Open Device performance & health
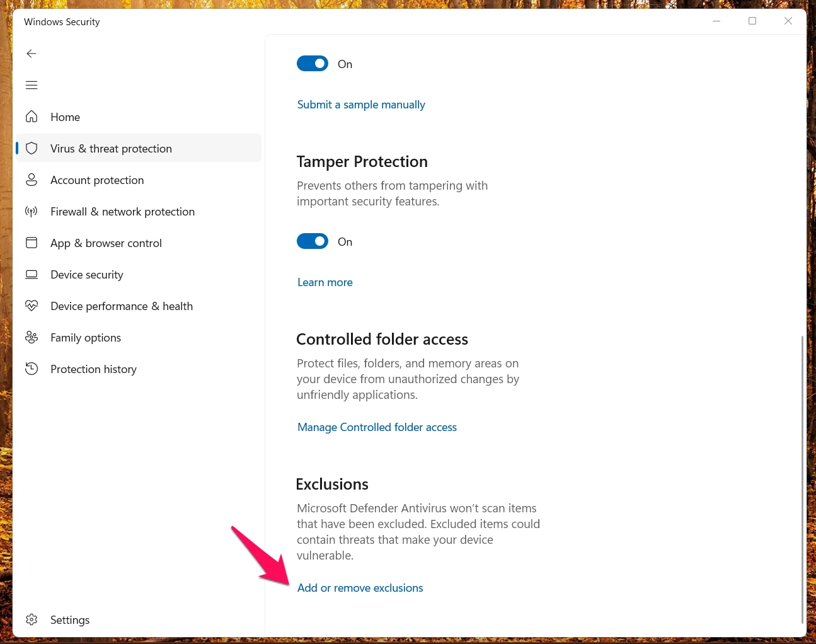The width and height of the screenshot is (816, 644). pyautogui.click(x=122, y=306)
